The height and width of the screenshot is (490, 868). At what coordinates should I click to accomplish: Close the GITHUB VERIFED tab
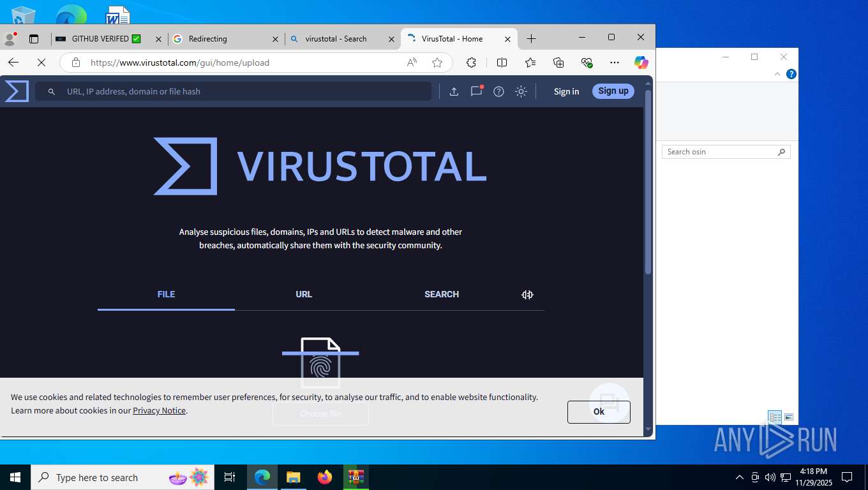(159, 39)
